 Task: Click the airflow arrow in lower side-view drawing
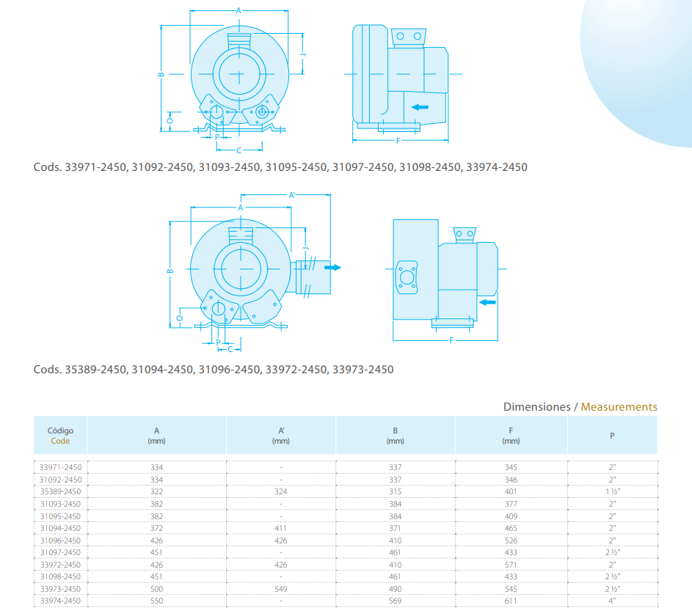coord(487,302)
